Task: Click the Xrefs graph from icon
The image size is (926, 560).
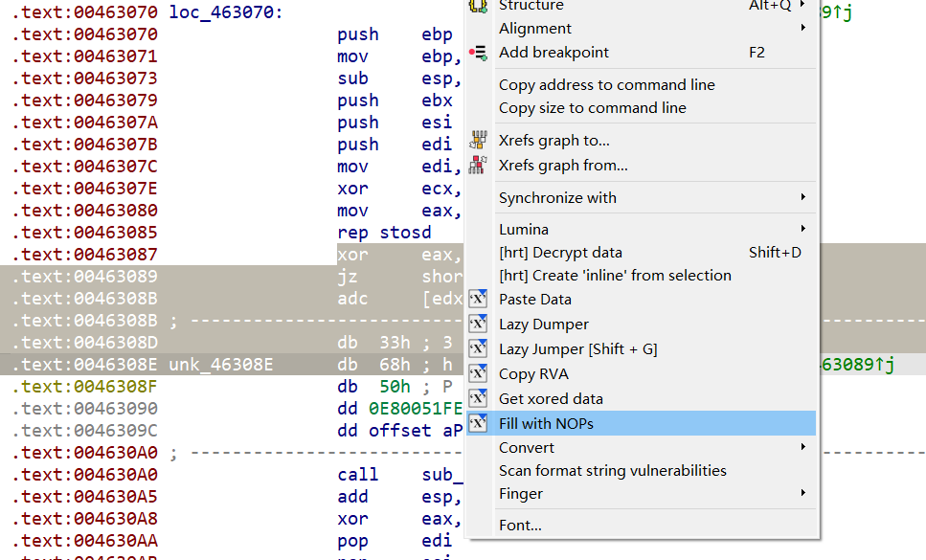Action: click(479, 165)
